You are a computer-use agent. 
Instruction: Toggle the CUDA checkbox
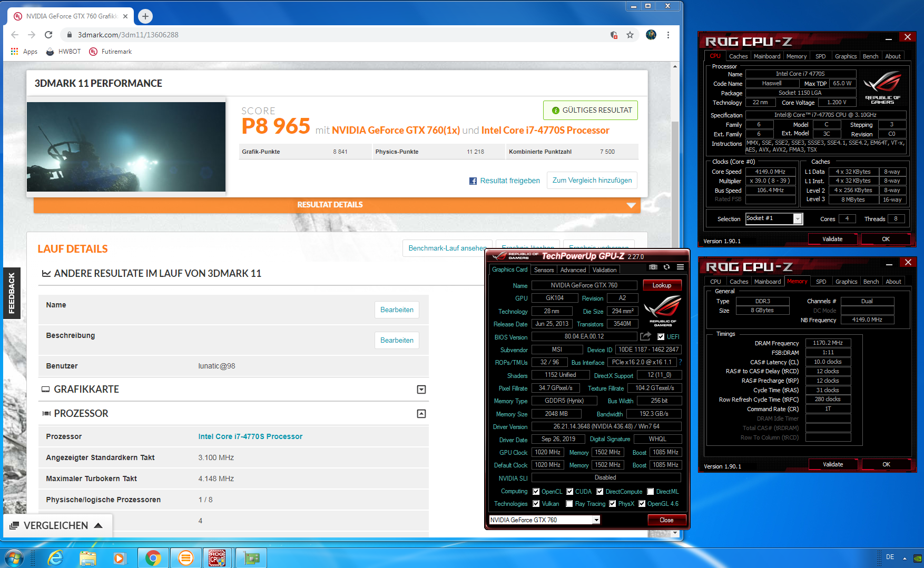(x=569, y=492)
